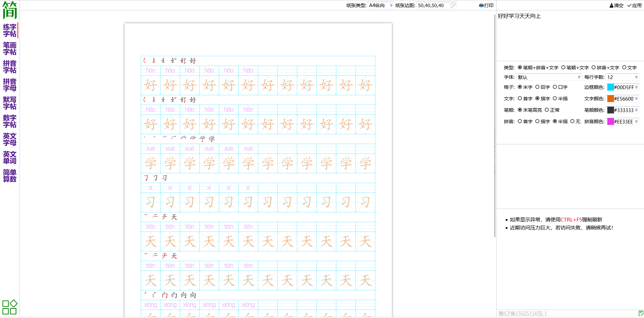This screenshot has width=644, height=318.
Task: Set 拼音 option to 无
Action: tap(572, 121)
